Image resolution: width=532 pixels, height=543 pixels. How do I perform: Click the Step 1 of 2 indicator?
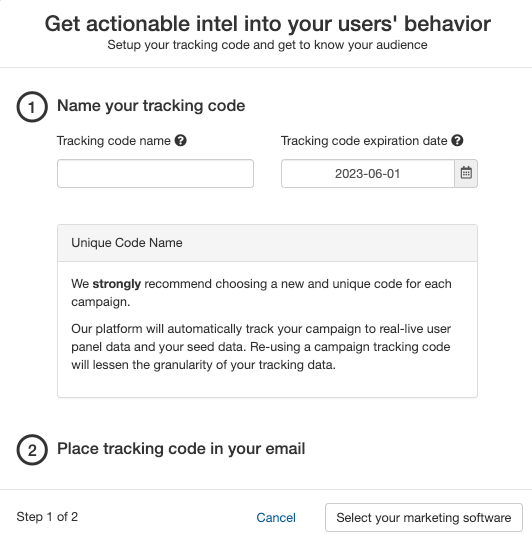[47, 517]
